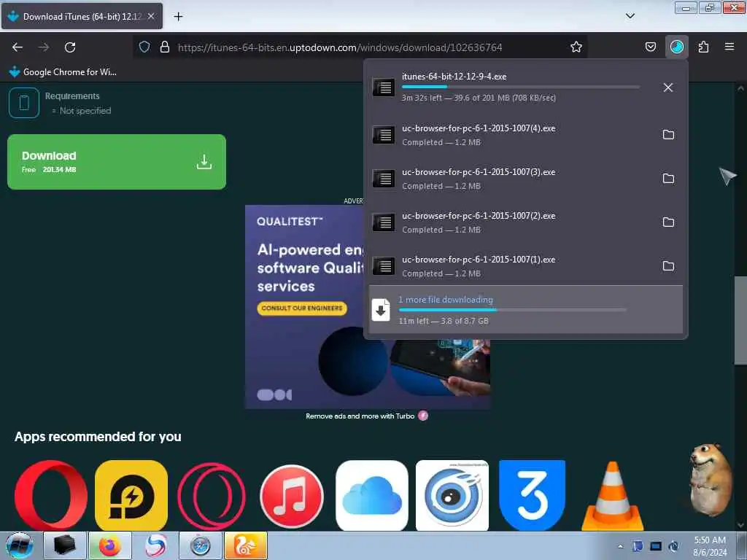
Task: Show uc-browser-for-pc-6-1-2015-1007(4).exe in folder
Action: [x=668, y=135]
